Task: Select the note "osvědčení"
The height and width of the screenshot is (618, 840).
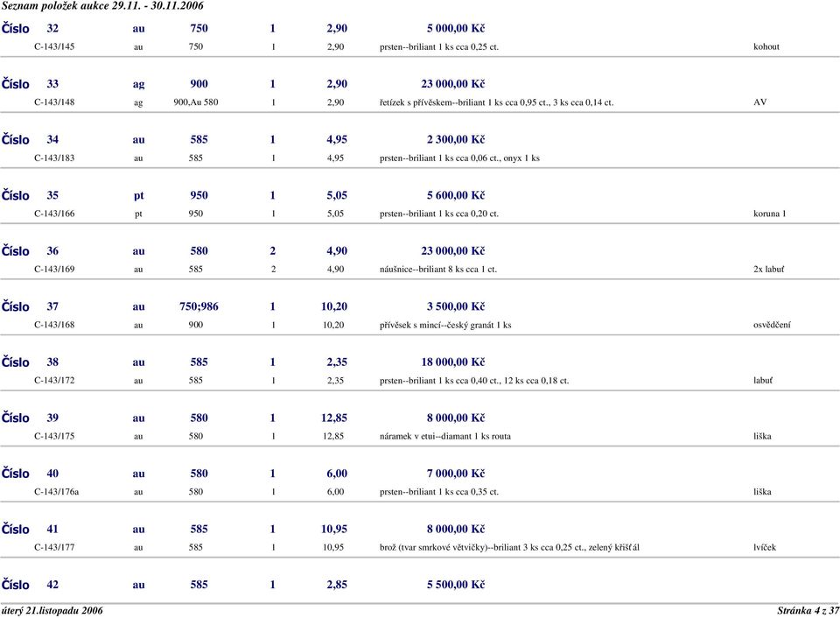Action: (772, 325)
